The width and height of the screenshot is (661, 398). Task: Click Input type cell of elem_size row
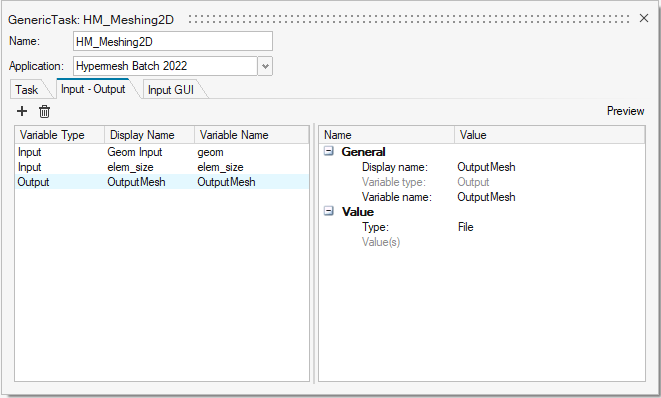pos(30,167)
